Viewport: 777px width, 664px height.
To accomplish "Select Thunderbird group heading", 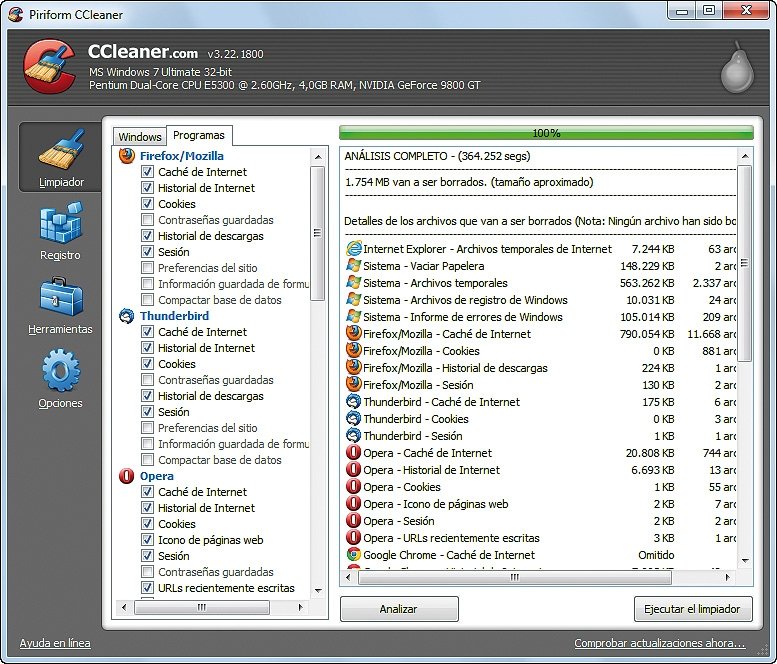I will click(x=174, y=316).
